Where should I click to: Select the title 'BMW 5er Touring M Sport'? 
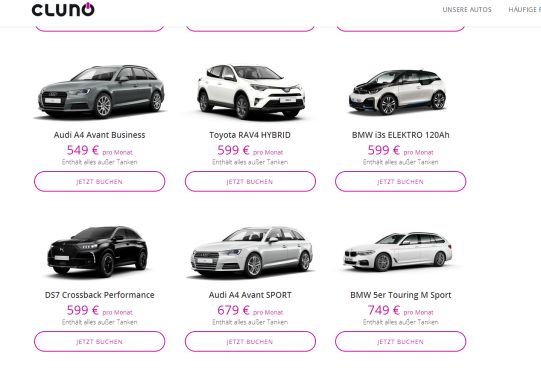pyautogui.click(x=401, y=295)
